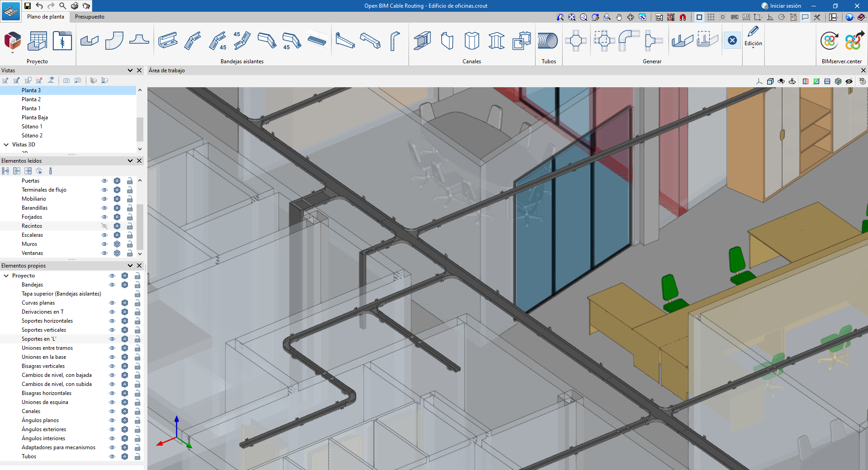
Task: Click the info icon in Elementos leídos toolbar
Action: (x=51, y=171)
